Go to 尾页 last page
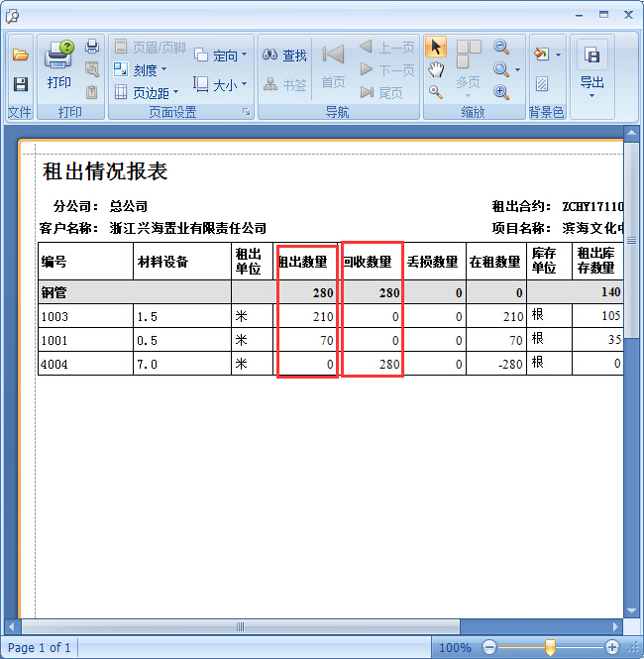Viewport: 644px width, 659px height. pyautogui.click(x=381, y=92)
